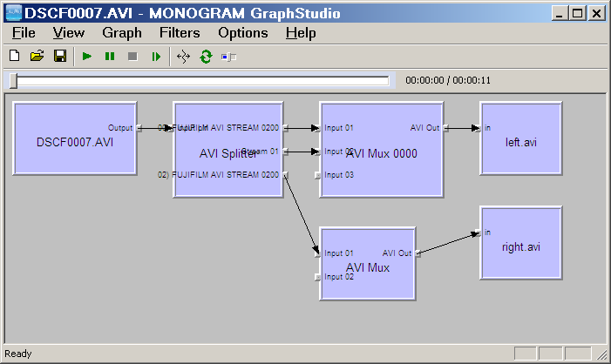Pause the graph with the Pause button
This screenshot has height=364, width=611.
110,57
